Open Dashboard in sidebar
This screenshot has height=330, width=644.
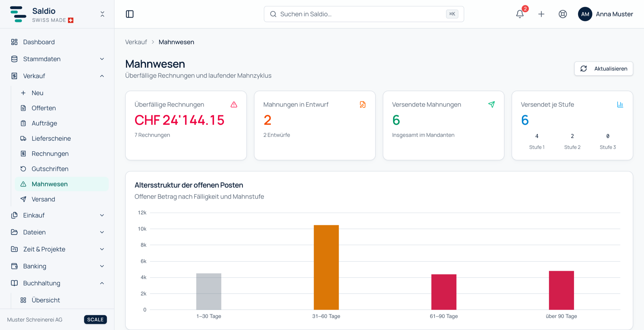pos(57,42)
